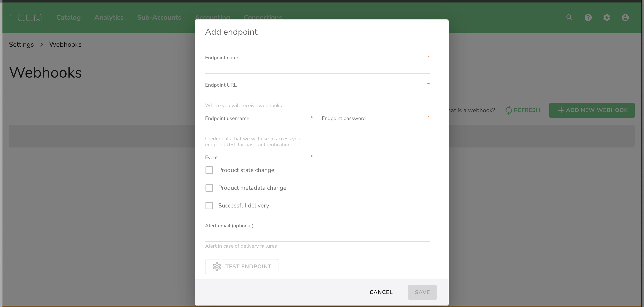Click the Refresh button with circular arrows

click(x=522, y=110)
